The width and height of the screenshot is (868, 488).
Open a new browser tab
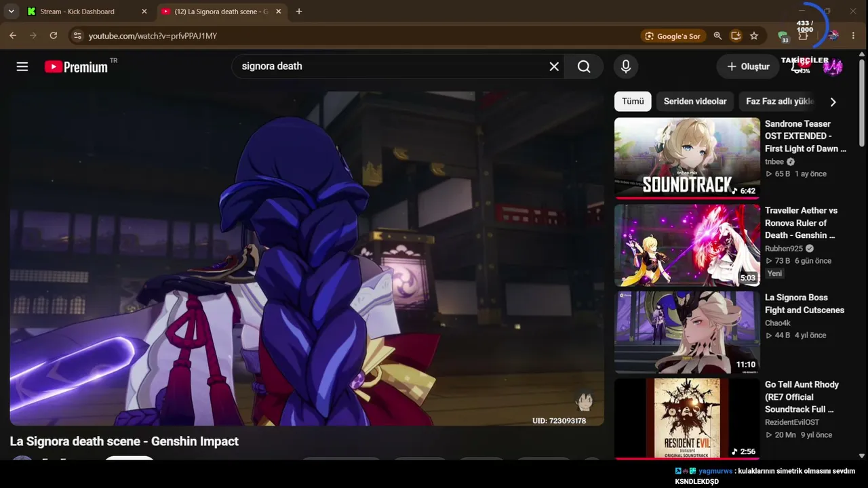click(299, 12)
